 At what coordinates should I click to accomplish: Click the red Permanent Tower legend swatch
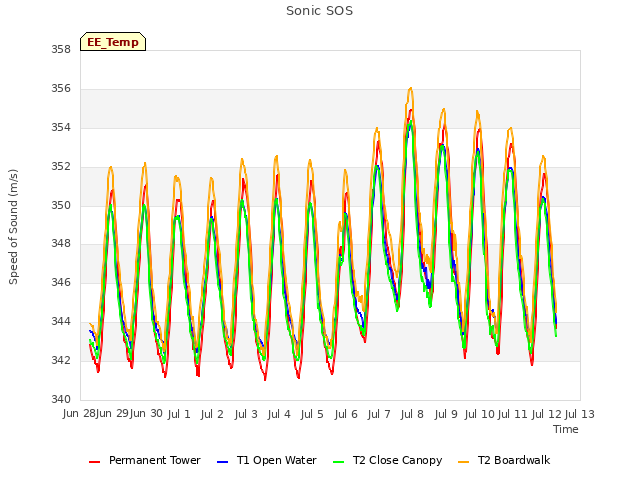click(x=94, y=462)
